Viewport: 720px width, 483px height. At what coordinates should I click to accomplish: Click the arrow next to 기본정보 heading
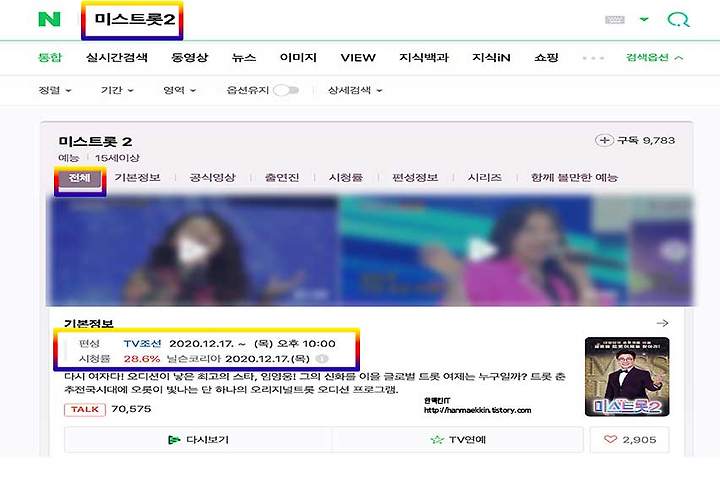(662, 323)
